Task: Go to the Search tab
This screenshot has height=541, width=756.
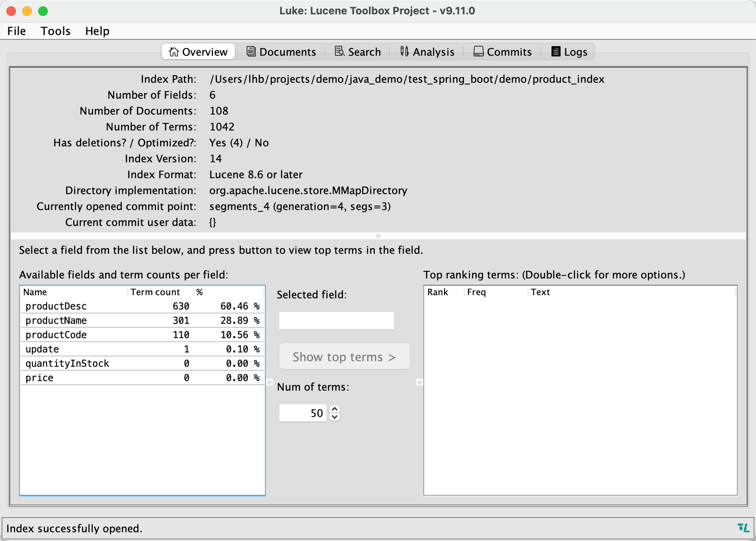Action: [358, 52]
